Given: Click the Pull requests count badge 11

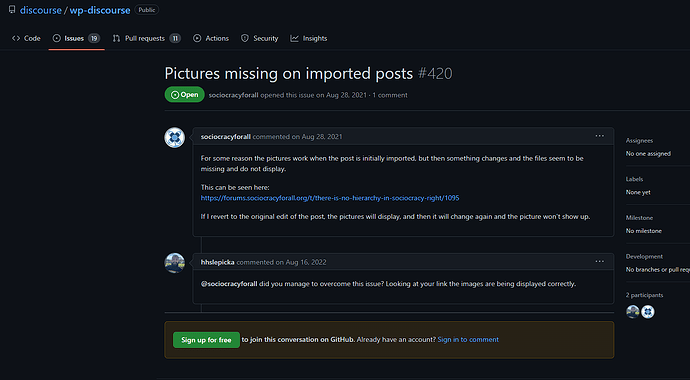Looking at the screenshot, I should [x=175, y=38].
